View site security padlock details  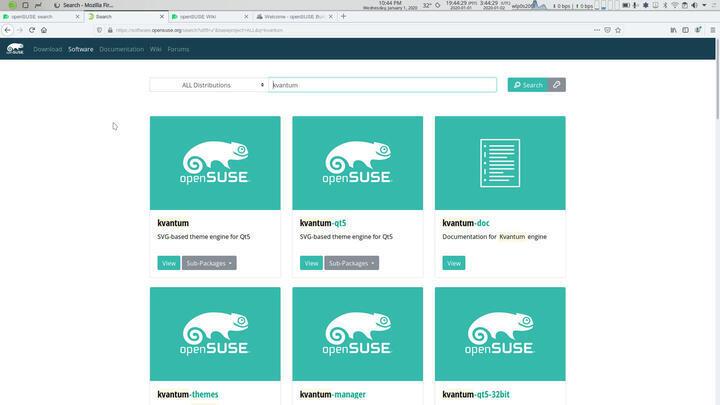110,30
